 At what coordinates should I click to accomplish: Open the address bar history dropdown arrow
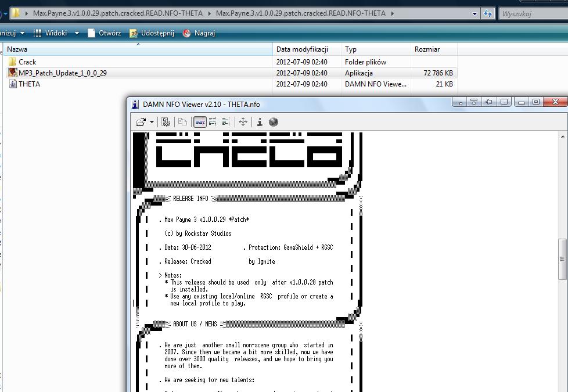pos(474,14)
